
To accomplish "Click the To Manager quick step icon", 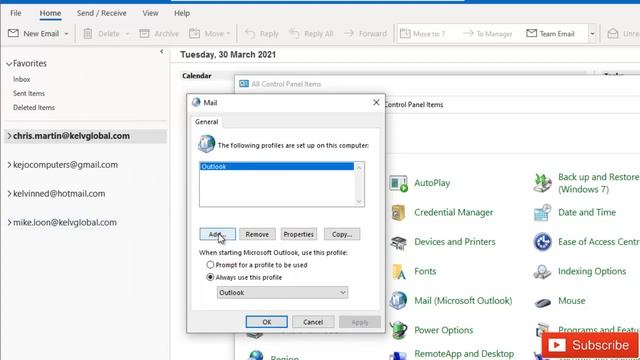I will pyautogui.click(x=468, y=33).
